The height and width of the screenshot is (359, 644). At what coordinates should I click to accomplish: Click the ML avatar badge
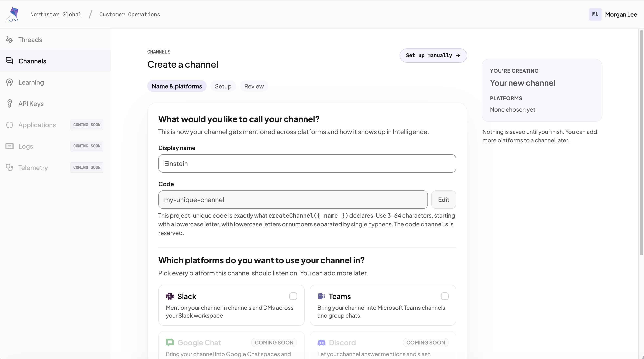(x=595, y=14)
